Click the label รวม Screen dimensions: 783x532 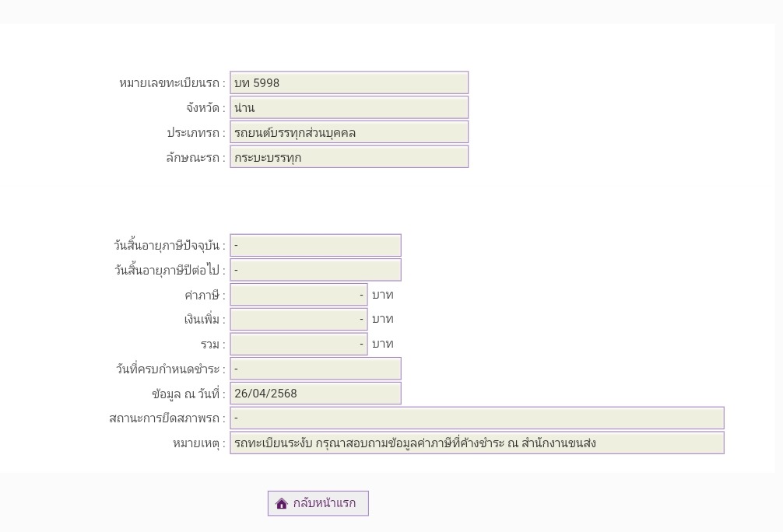click(x=213, y=345)
